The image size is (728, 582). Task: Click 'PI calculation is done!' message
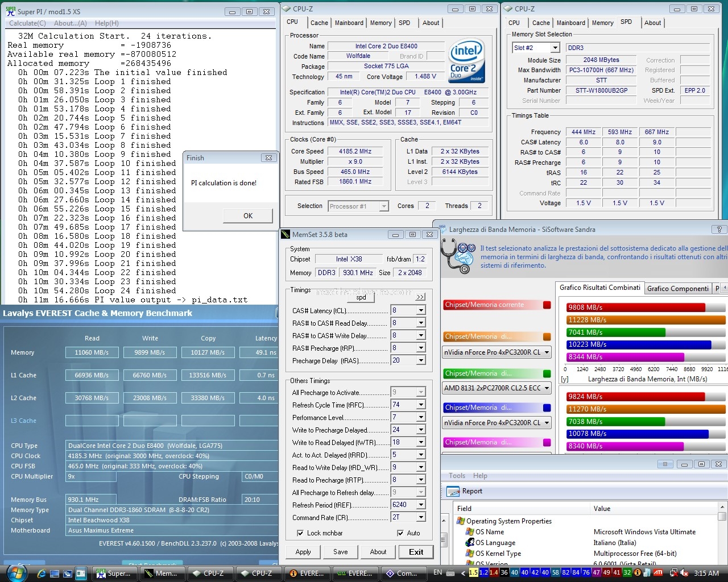pyautogui.click(x=224, y=183)
